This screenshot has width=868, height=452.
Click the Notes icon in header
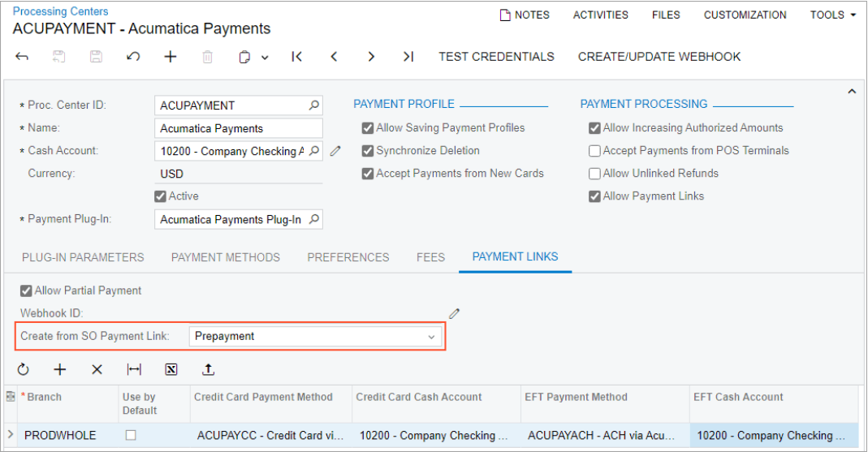point(505,15)
